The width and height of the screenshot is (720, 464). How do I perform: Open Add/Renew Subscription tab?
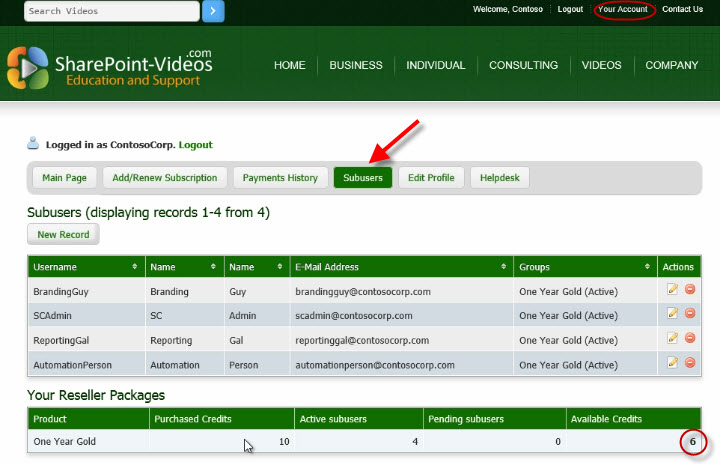(x=165, y=178)
